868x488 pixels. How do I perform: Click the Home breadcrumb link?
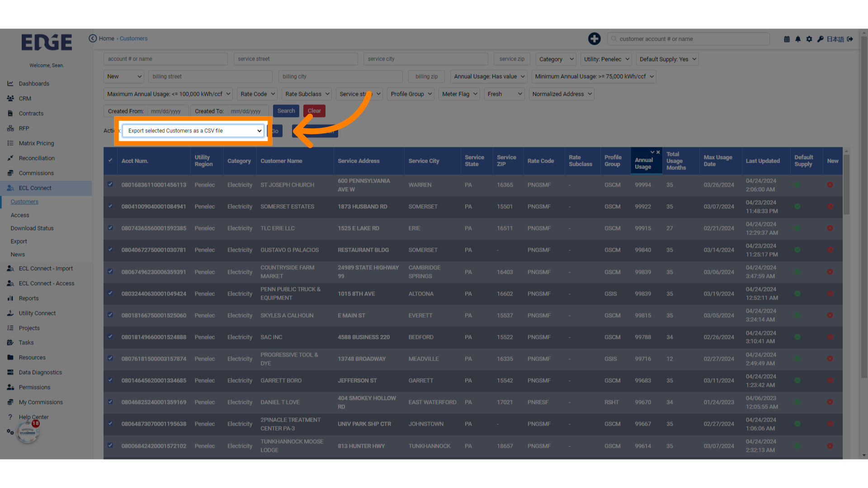coord(107,38)
